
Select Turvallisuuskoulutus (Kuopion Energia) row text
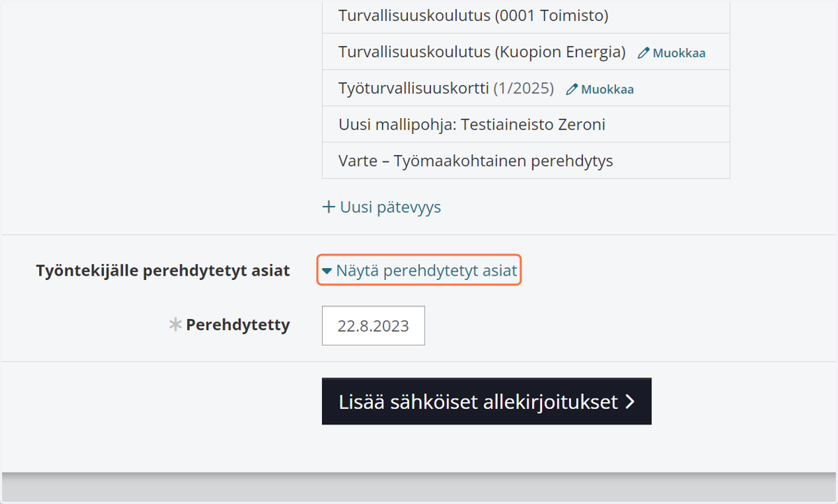coord(482,52)
